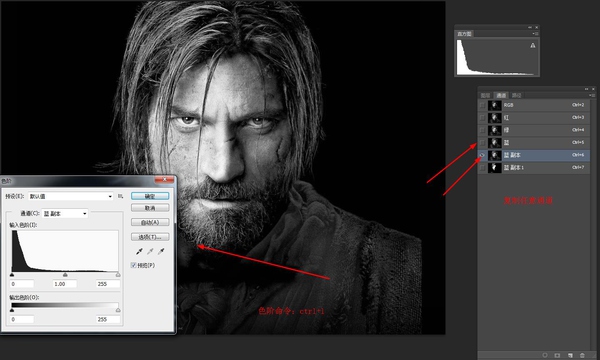The image size is (600, 360).
Task: Close the Levels dialog window
Action: (165, 179)
